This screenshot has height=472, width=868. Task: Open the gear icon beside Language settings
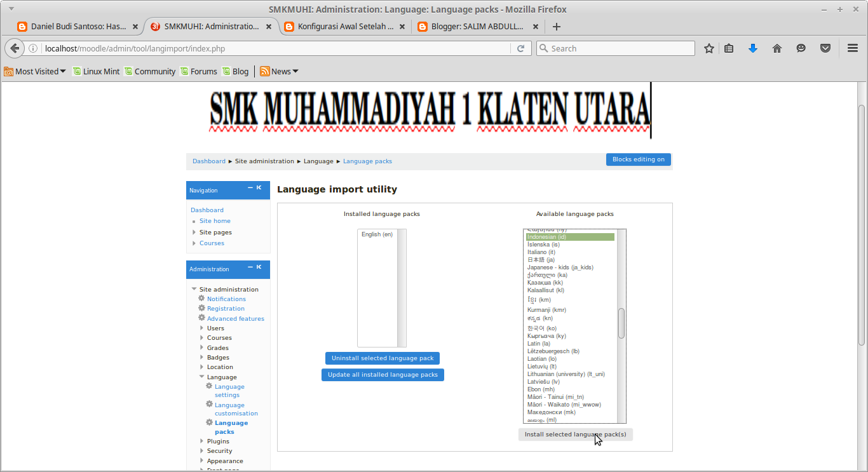coord(208,387)
